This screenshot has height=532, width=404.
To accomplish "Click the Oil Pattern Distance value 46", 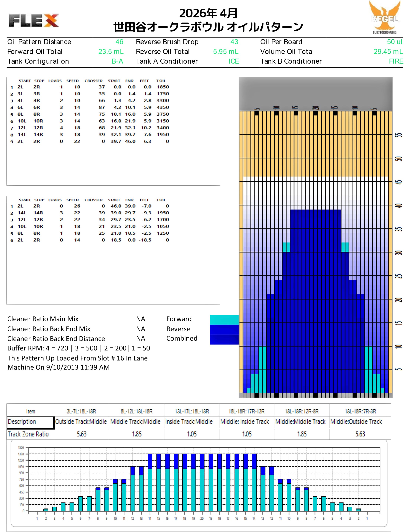I will (x=119, y=42).
